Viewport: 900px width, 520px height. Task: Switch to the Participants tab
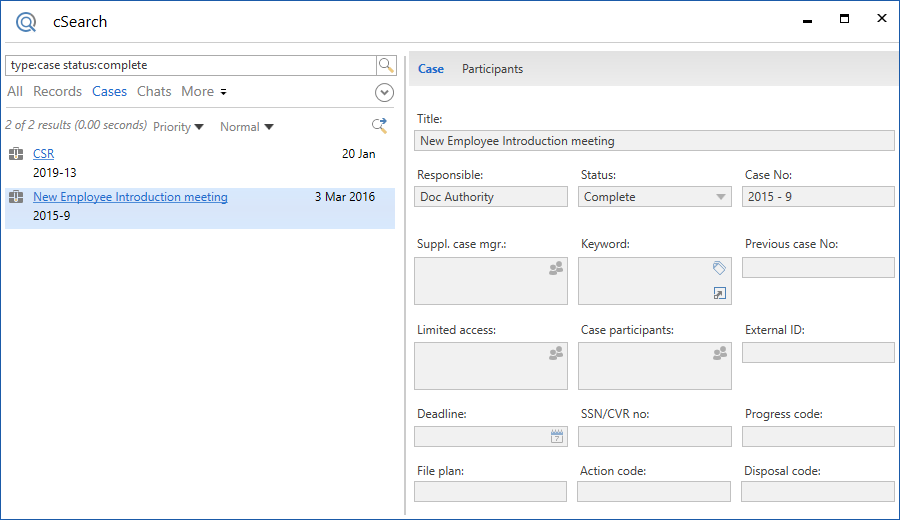tap(492, 69)
